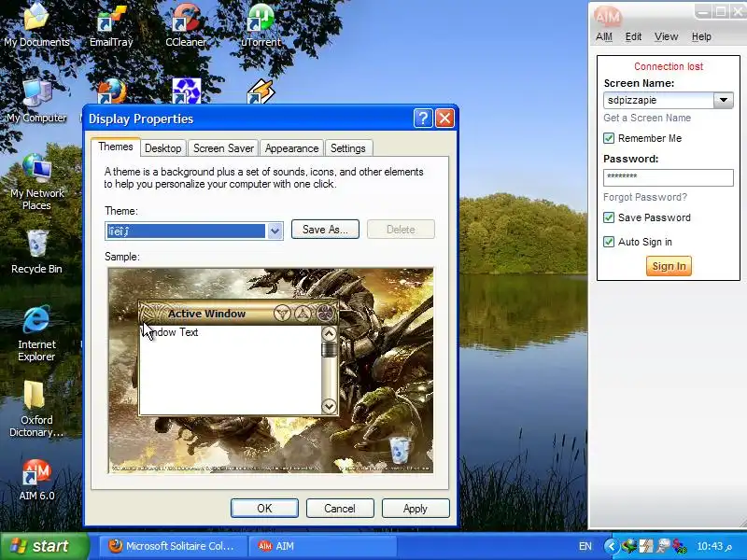The width and height of the screenshot is (747, 560).
Task: Click the Internet Download Manager tray icon
Action: [629, 546]
